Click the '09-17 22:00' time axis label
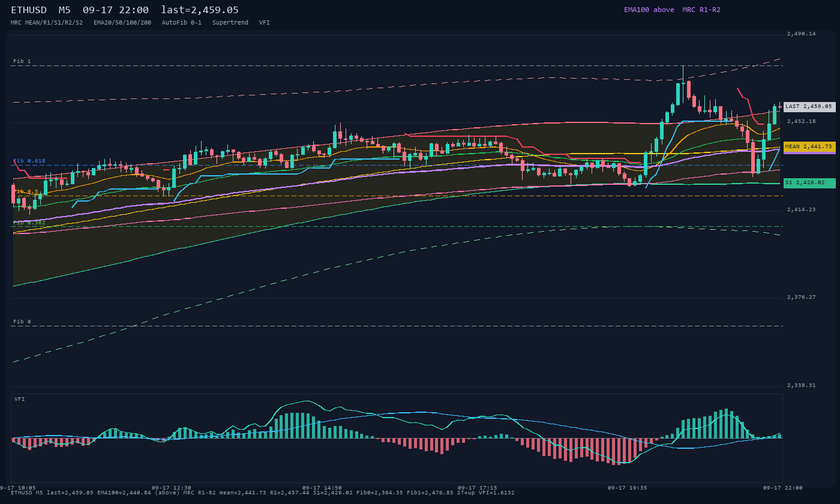The height and width of the screenshot is (504, 840). point(783,488)
